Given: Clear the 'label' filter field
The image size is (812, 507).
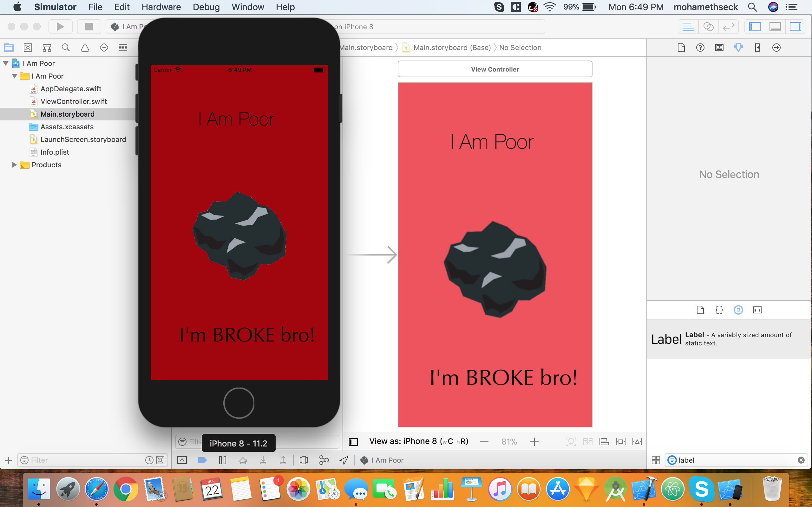Looking at the screenshot, I should coord(802,460).
